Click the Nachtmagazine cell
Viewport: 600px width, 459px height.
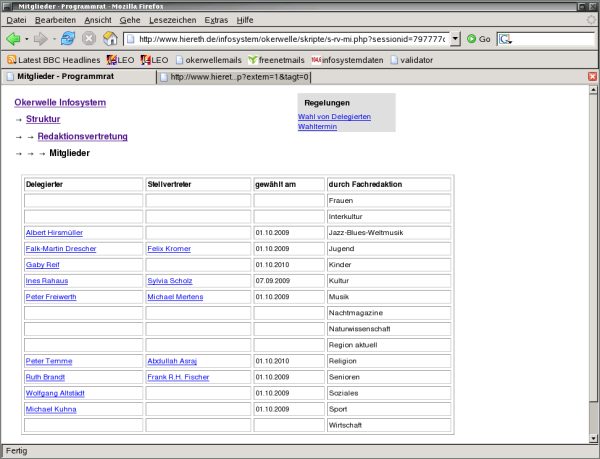pyautogui.click(x=389, y=313)
